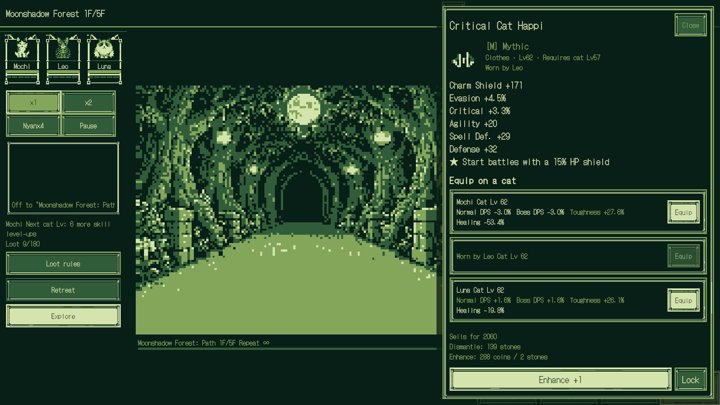
Task: Click the 'Mochi Cat Lv 62' row text
Action: pos(482,202)
